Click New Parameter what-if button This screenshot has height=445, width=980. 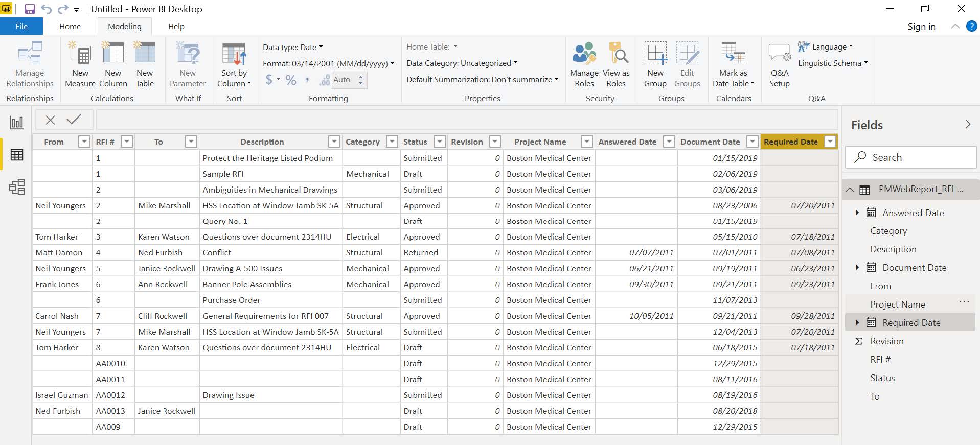click(188, 65)
